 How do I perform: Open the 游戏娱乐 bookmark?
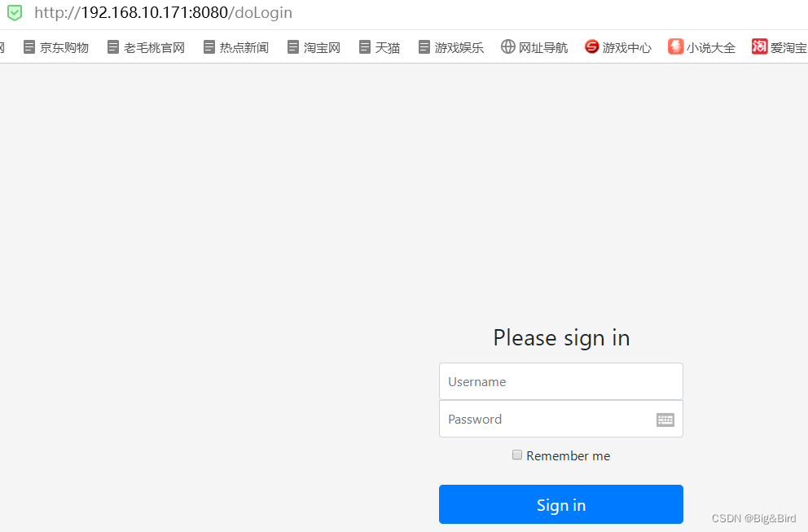pos(451,47)
